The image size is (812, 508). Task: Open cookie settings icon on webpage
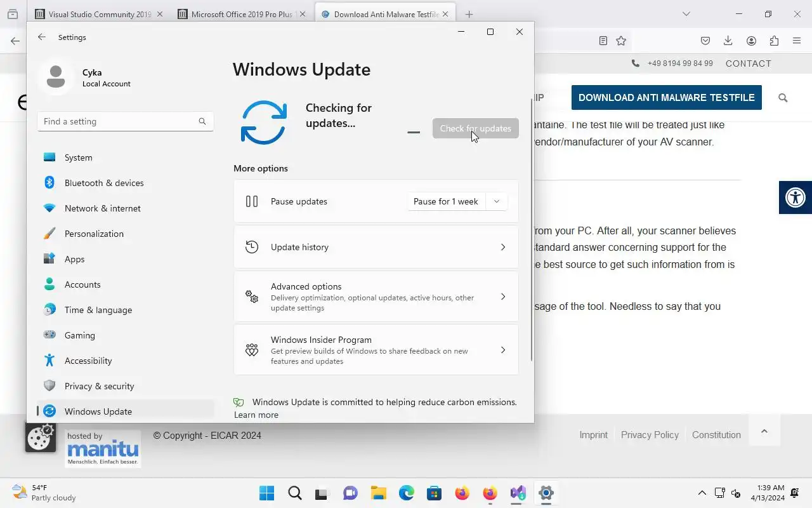40,437
